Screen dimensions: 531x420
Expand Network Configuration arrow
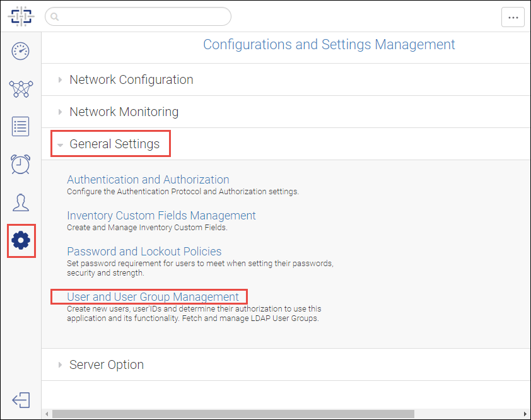pos(60,80)
